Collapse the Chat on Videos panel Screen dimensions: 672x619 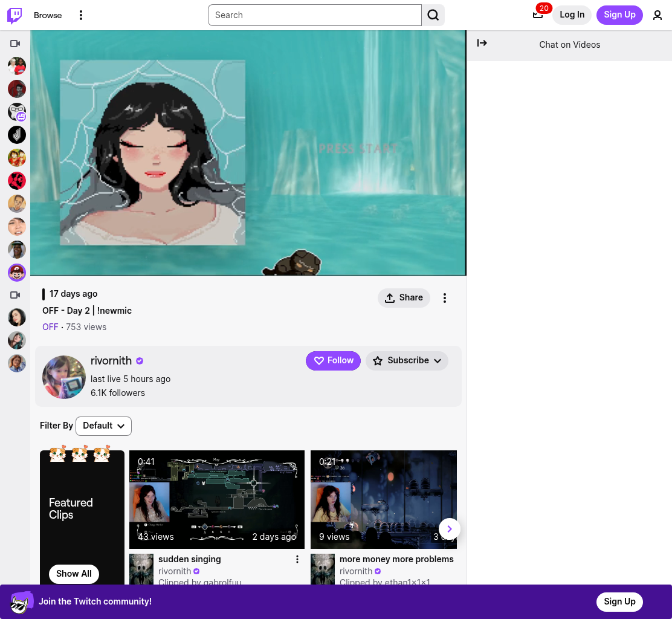[x=482, y=43]
